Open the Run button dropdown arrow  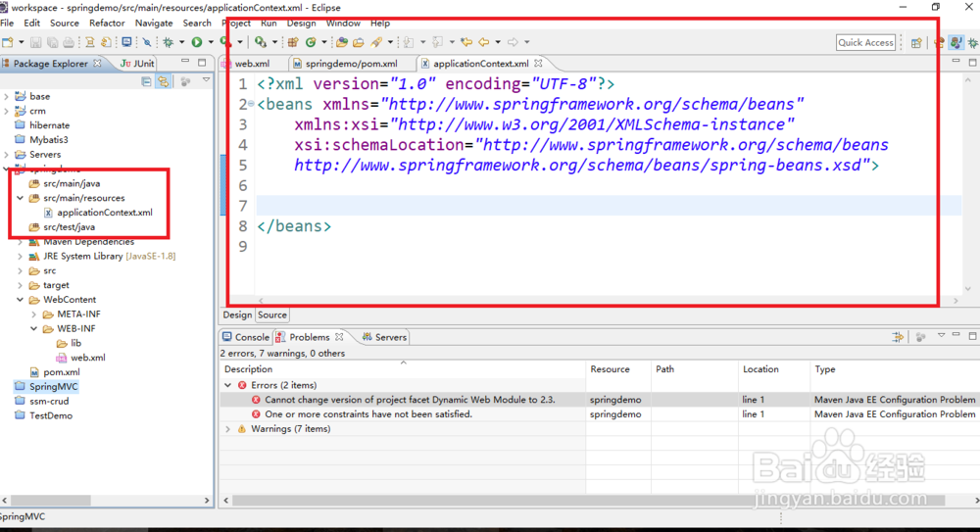click(211, 42)
